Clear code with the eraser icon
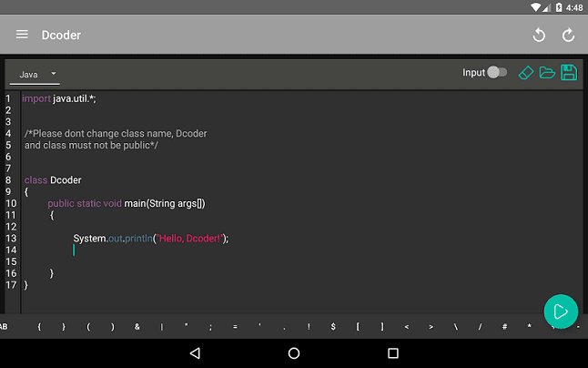The image size is (588, 368). (x=525, y=73)
